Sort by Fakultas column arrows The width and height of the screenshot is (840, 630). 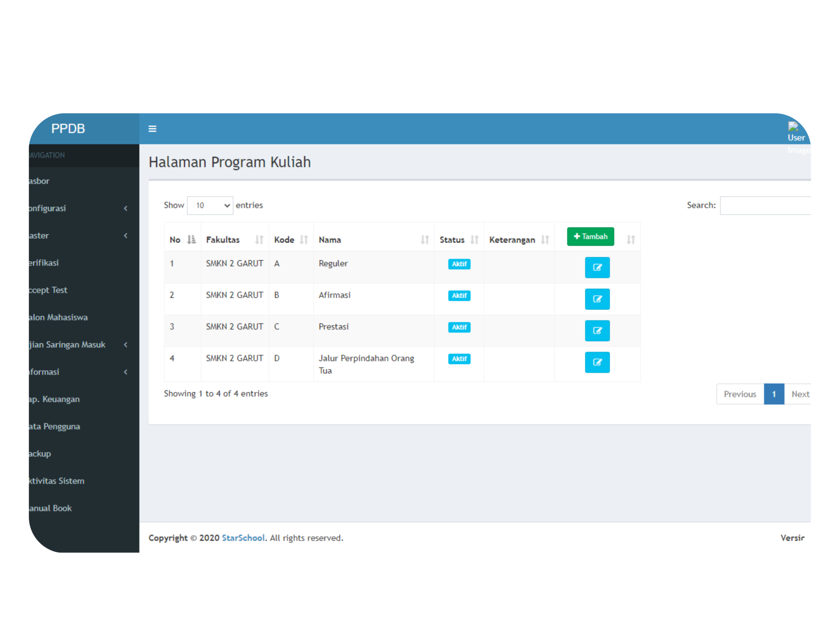(x=259, y=240)
